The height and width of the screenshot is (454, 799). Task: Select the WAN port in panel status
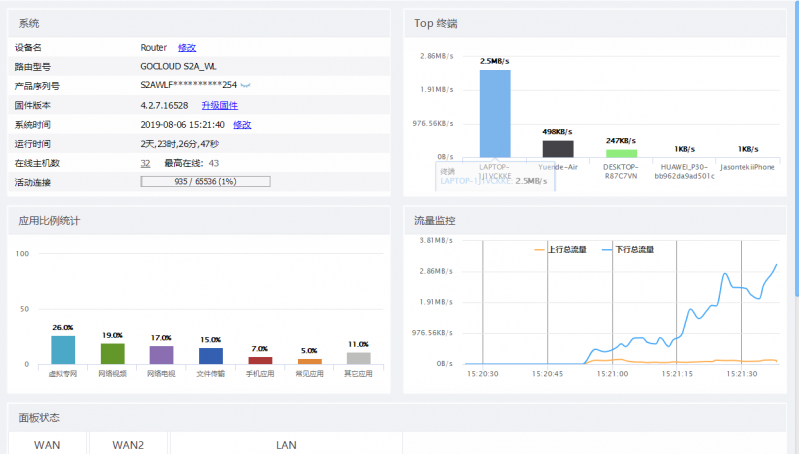point(47,444)
